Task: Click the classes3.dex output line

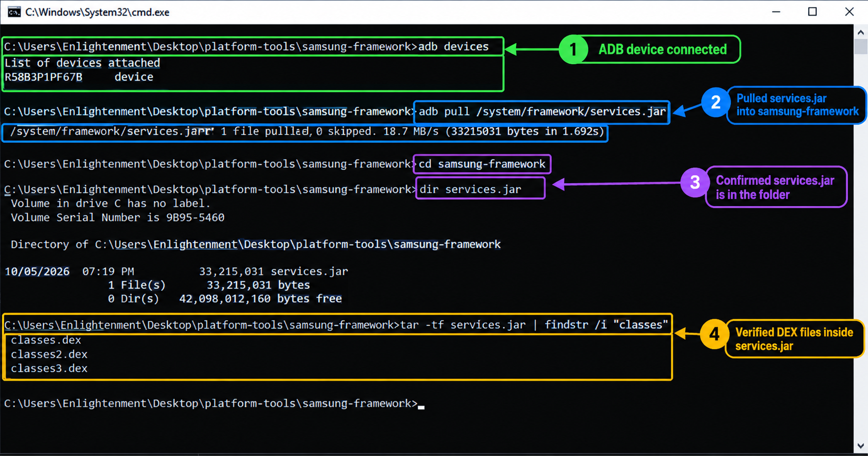Action: [49, 368]
